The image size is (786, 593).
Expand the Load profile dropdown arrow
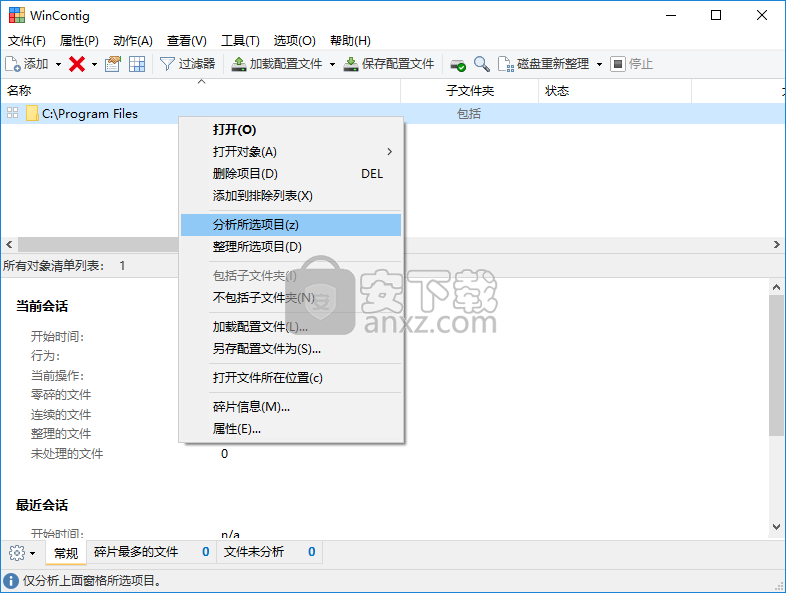(332, 64)
